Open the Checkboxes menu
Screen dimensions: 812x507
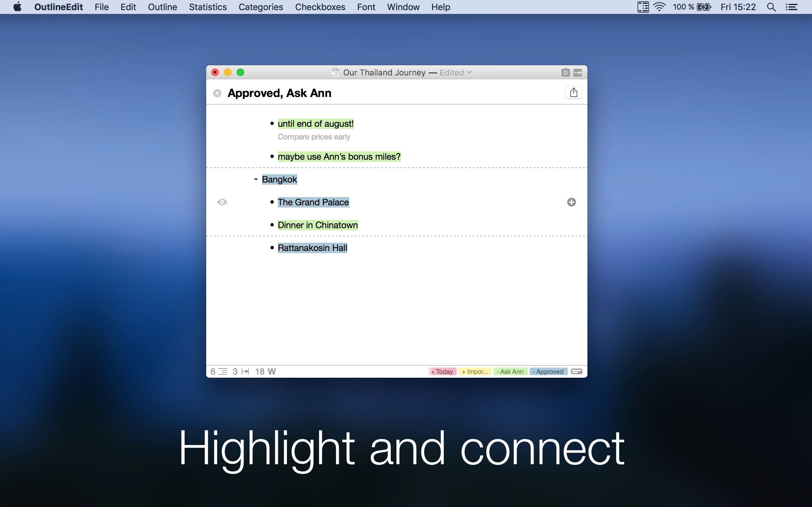(320, 7)
